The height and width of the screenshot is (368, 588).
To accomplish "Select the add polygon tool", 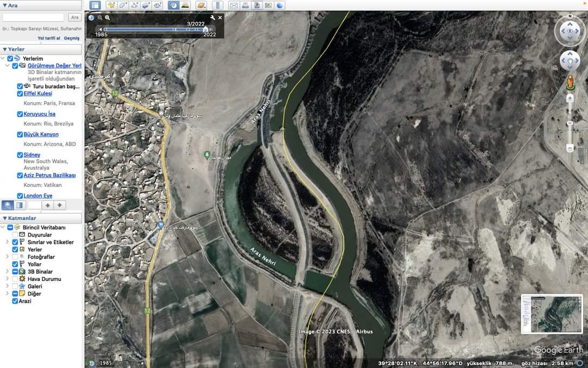I will click(123, 5).
